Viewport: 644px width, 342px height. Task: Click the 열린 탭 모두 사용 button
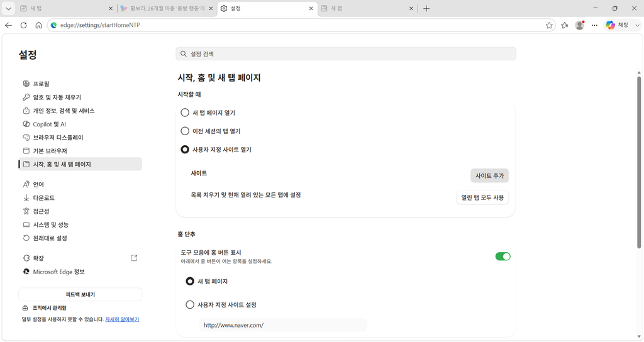[482, 197]
